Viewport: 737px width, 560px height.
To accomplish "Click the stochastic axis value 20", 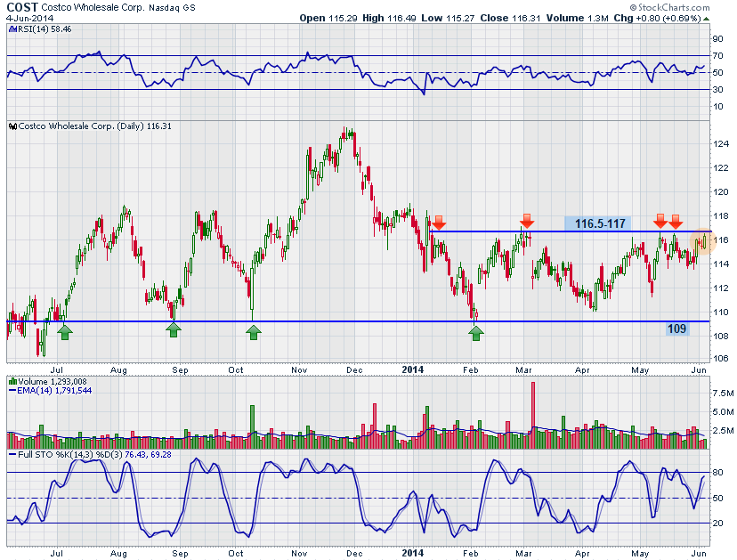I will click(717, 523).
